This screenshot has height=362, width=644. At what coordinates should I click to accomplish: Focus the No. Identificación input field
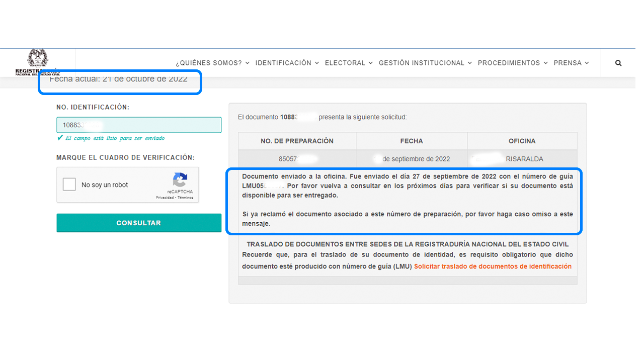[139, 125]
